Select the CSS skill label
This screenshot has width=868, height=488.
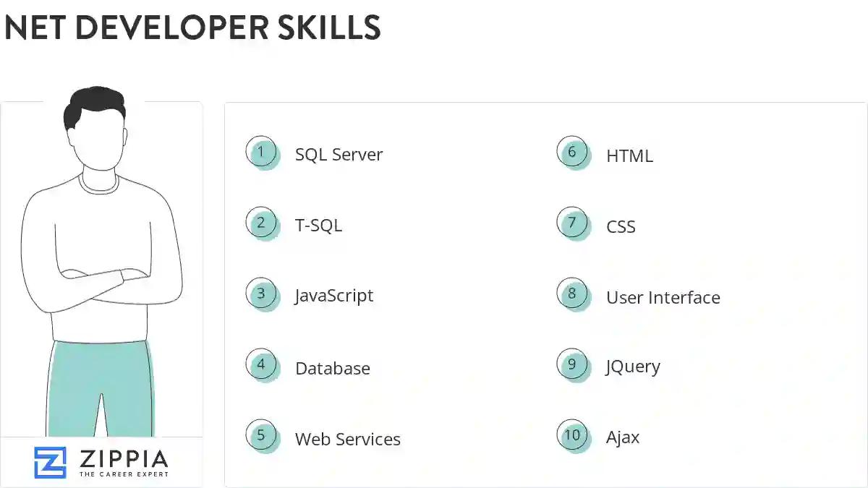(621, 226)
